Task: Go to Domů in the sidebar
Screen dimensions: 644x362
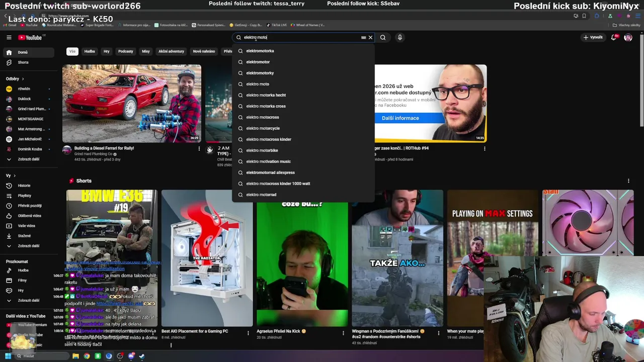Action: pos(29,52)
